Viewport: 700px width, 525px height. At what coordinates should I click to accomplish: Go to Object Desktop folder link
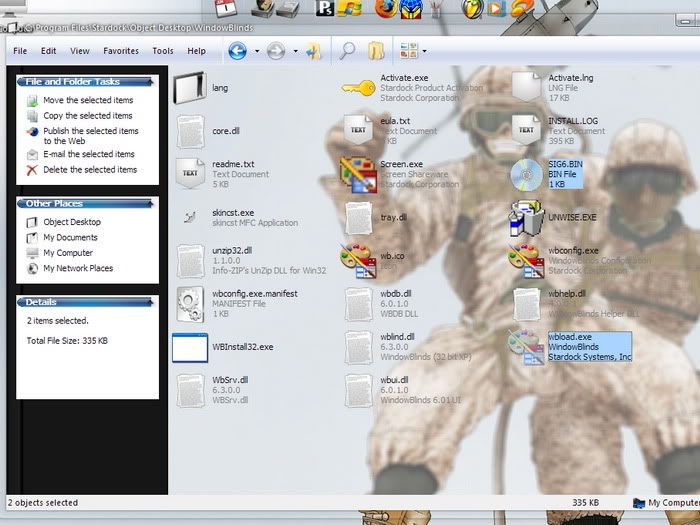pos(72,222)
